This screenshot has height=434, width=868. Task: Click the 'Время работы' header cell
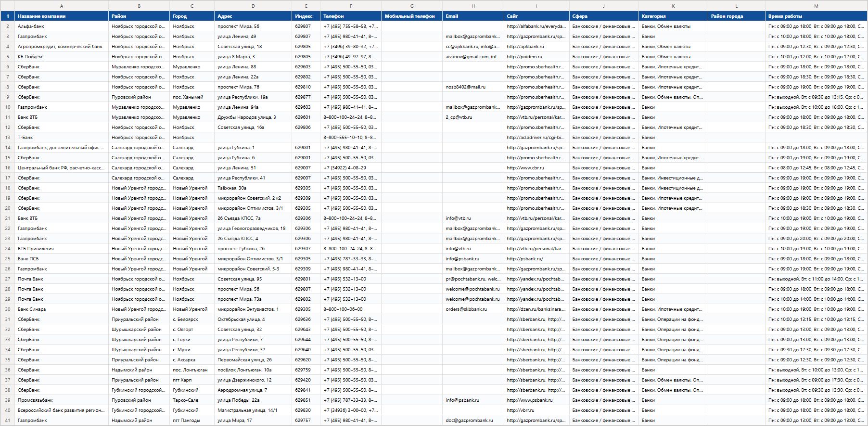tap(816, 16)
